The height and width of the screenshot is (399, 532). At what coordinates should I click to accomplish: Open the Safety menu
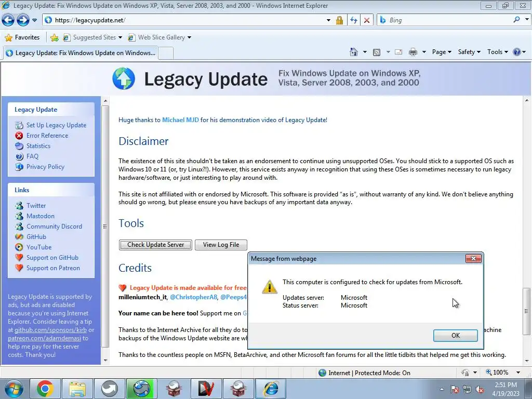point(469,52)
